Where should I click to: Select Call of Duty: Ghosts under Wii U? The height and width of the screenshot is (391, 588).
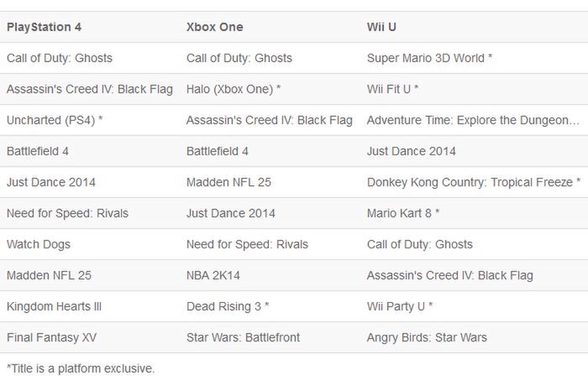click(x=420, y=244)
